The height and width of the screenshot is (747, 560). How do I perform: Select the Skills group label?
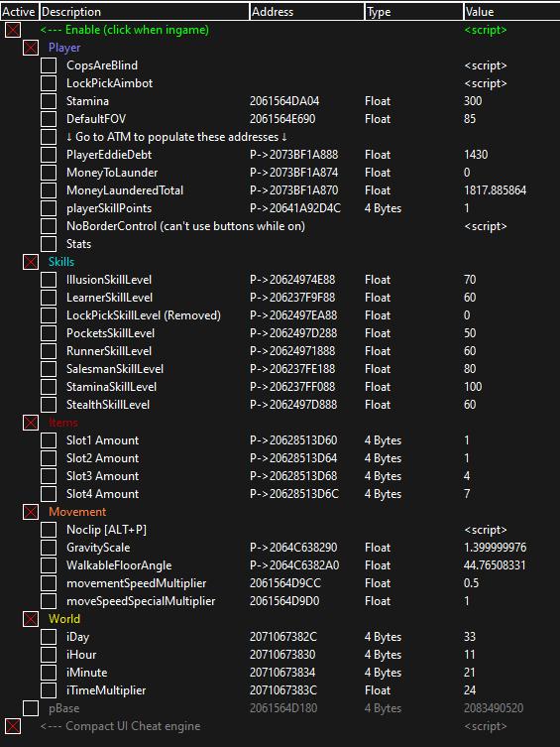pos(61,262)
